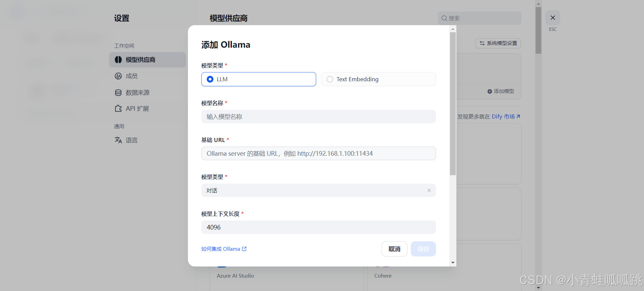The image size is (644, 291).
Task: Click the database icon for 数据来源
Action: [118, 93]
